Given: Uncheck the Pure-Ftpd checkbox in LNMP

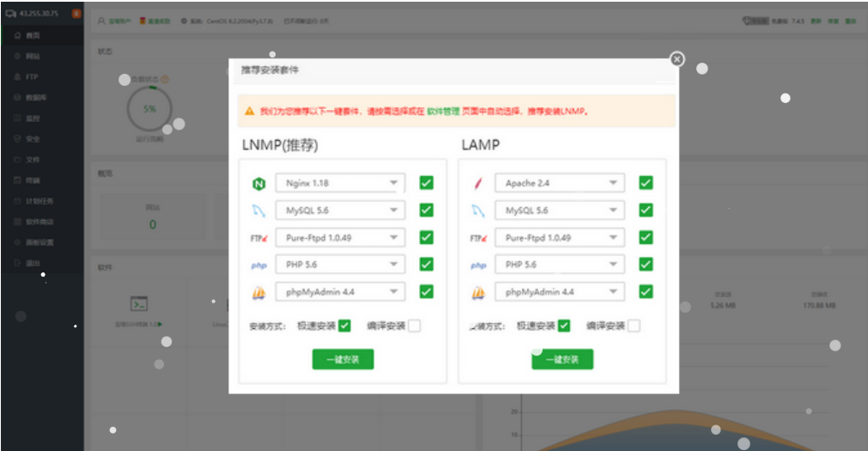Looking at the screenshot, I should [x=426, y=237].
